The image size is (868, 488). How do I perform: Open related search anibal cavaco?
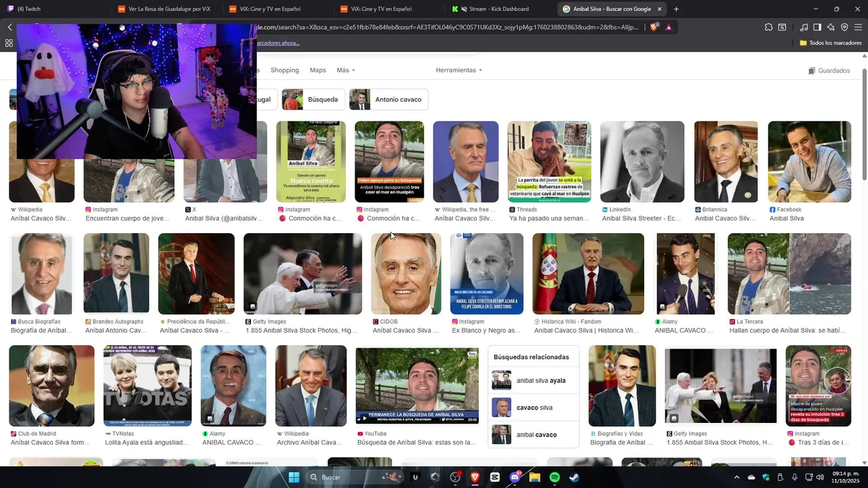534,434
